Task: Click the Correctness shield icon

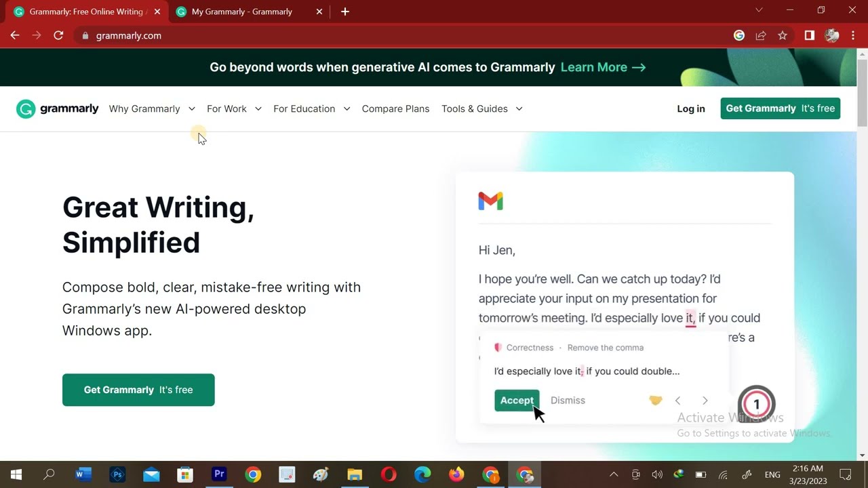Action: click(x=498, y=348)
